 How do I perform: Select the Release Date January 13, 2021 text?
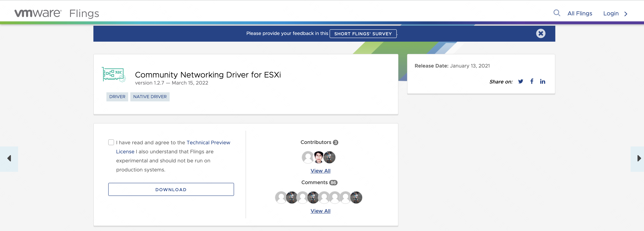452,66
